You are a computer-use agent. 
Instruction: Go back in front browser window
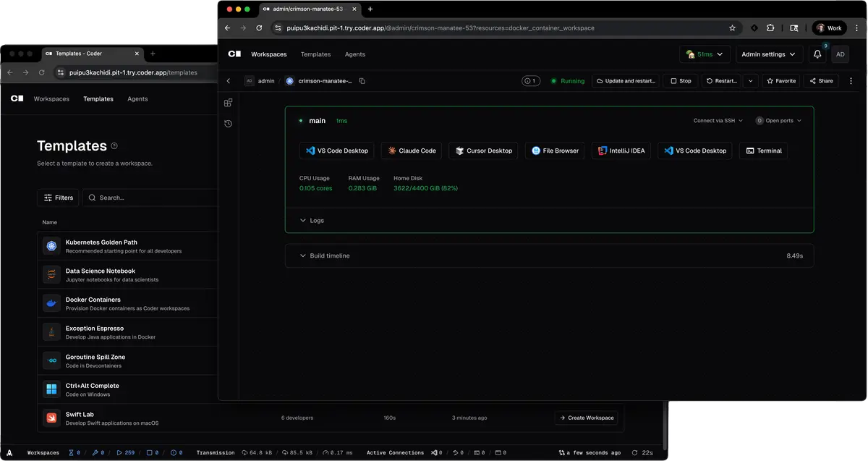(x=227, y=28)
